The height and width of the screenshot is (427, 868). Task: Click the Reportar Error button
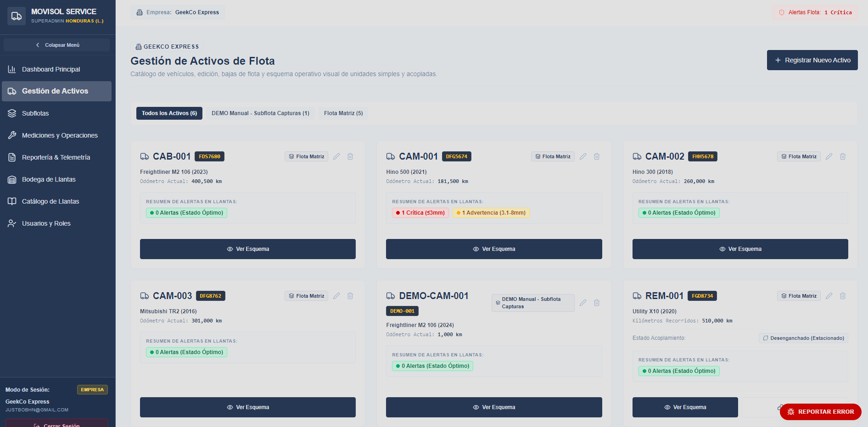click(821, 412)
